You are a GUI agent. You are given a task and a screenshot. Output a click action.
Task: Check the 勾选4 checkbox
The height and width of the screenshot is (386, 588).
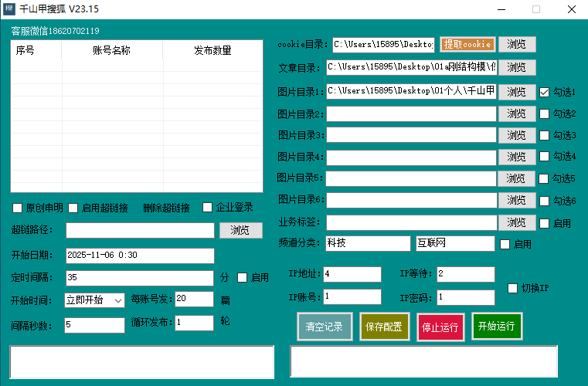(544, 156)
